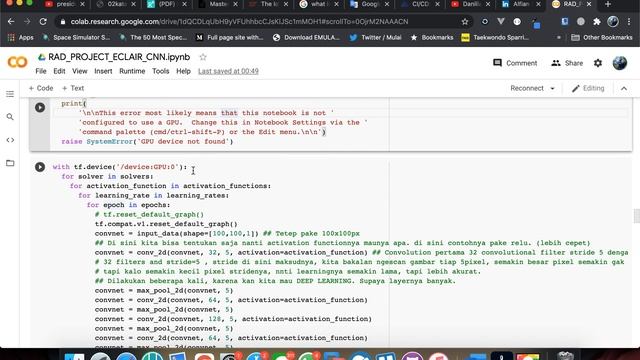Screen dimensions: 640x360
Task: Open the Space Simulator bookmark
Action: click(x=76, y=38)
